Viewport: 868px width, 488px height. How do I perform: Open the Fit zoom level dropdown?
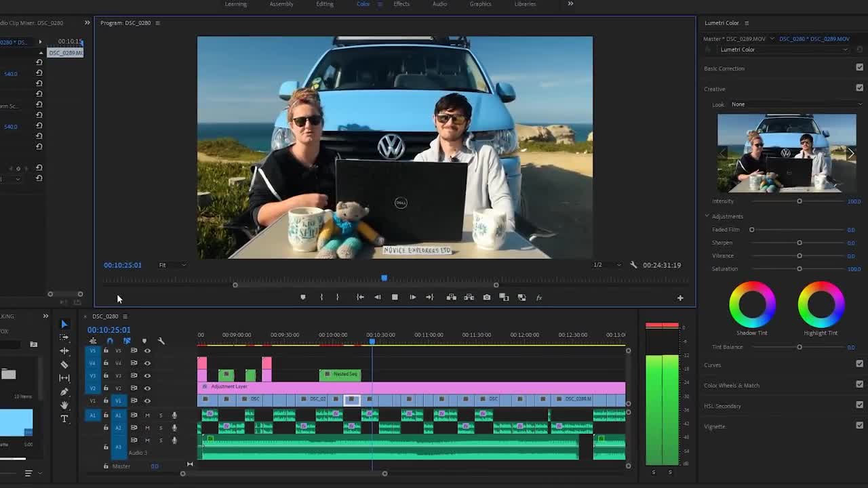coord(172,265)
